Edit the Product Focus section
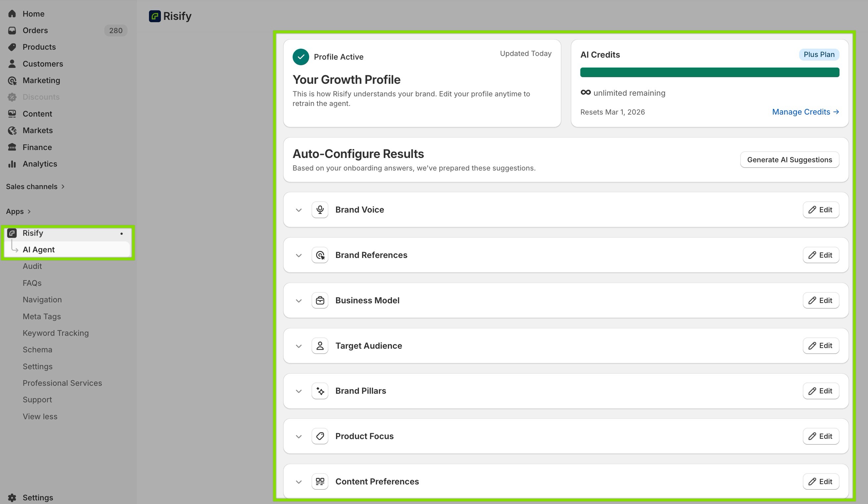Viewport: 868px width, 504px height. (821, 436)
